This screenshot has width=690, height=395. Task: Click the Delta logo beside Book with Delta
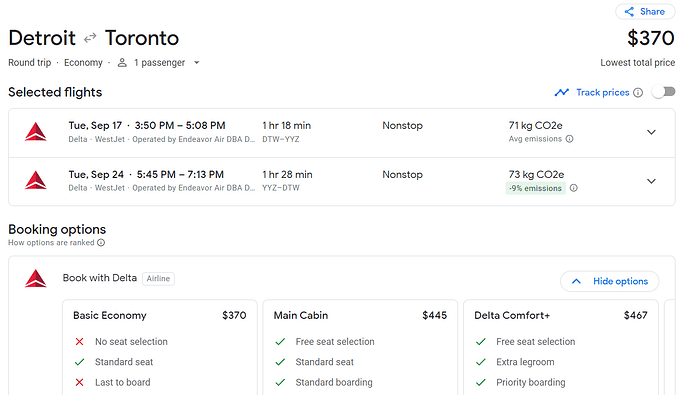[x=36, y=278]
